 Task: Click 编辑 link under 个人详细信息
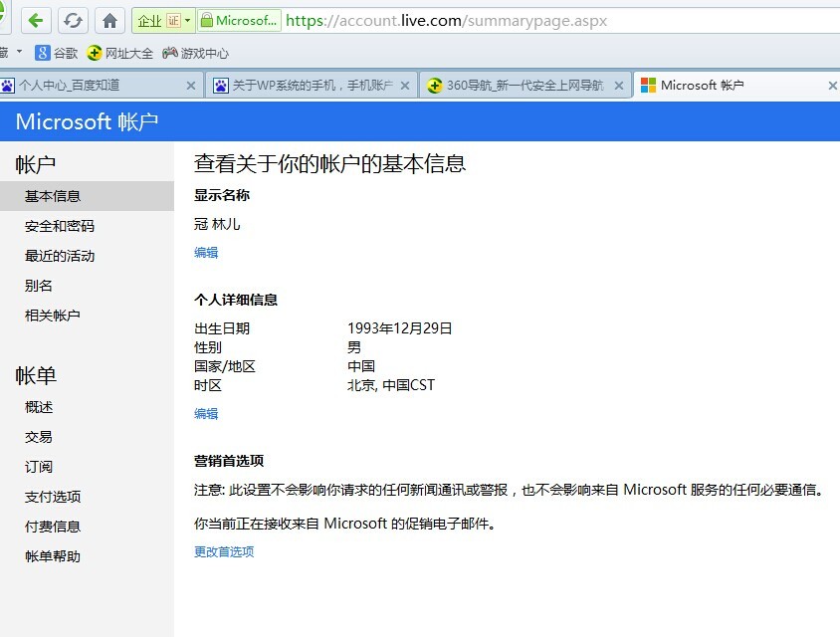(x=206, y=414)
